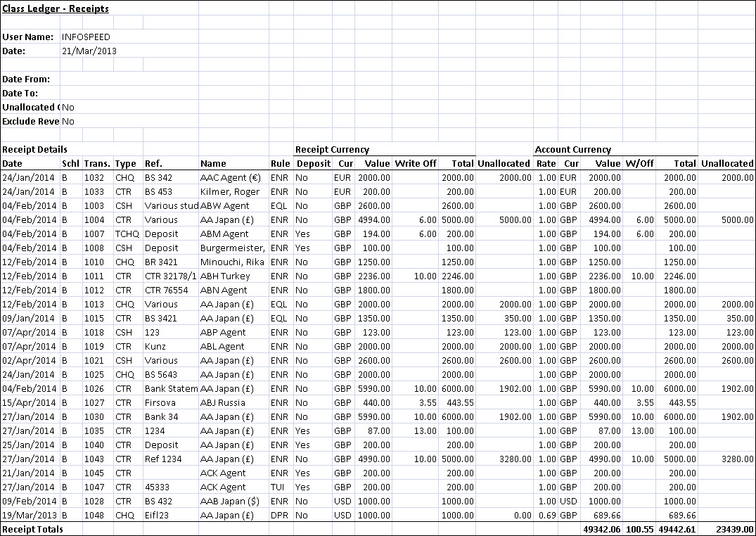
Task: Select the Eifl23 reference cell
Action: (x=159, y=515)
